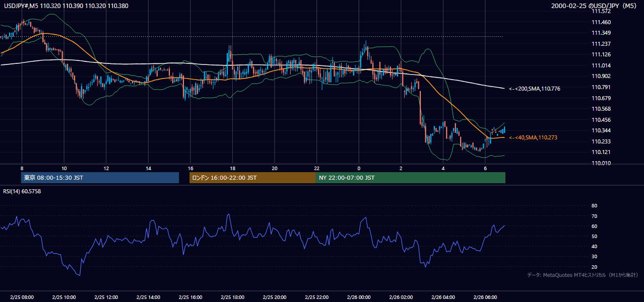
Task: Select the 200 SMA 110.776 label
Action: pos(535,89)
